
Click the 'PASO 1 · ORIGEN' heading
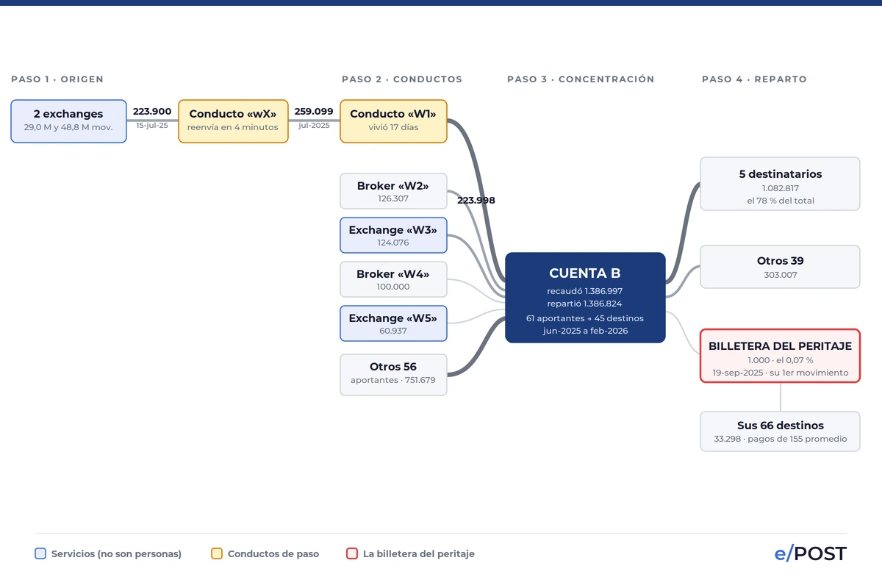click(57, 79)
